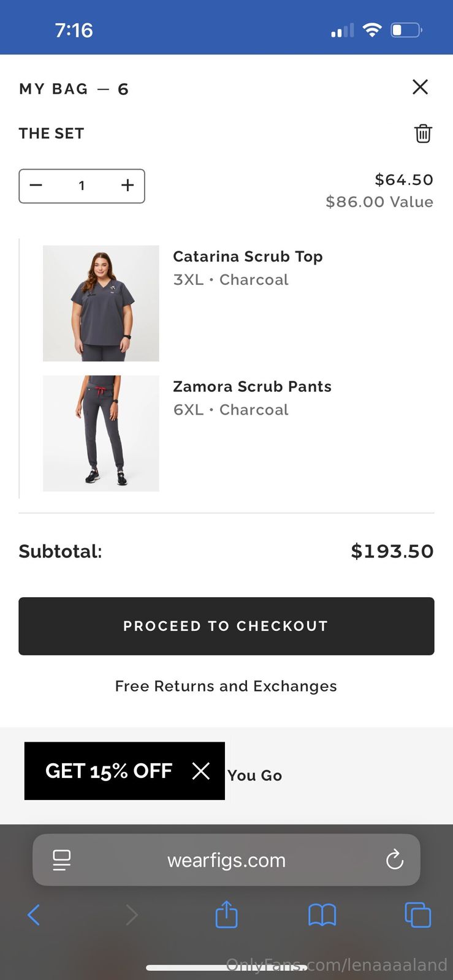Reload the page with the refresh icon
The height and width of the screenshot is (980, 453).
coord(395,860)
